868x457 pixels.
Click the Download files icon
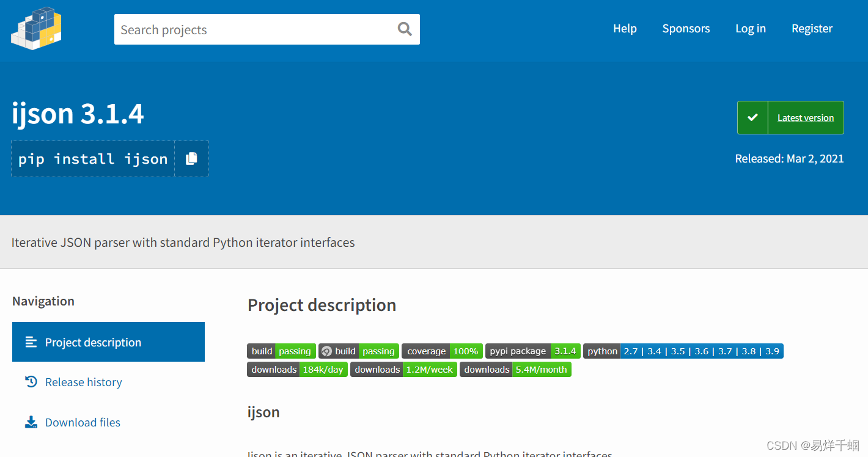click(31, 422)
